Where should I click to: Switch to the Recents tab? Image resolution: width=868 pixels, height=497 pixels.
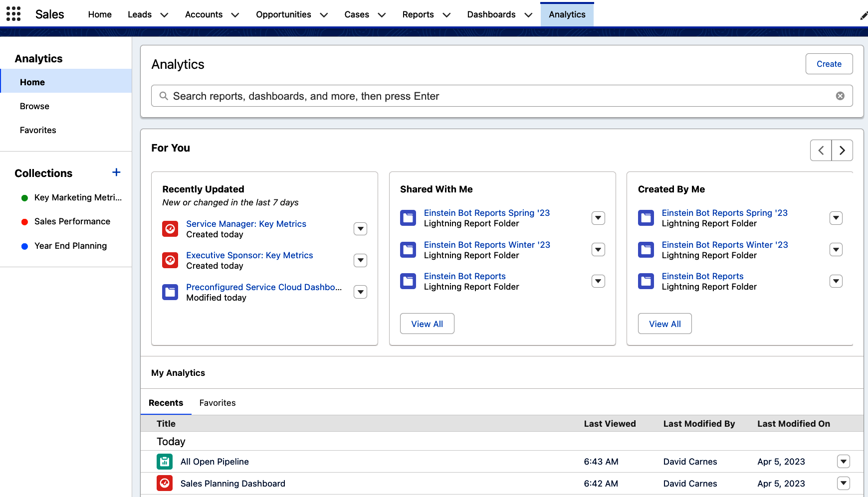[x=166, y=403]
